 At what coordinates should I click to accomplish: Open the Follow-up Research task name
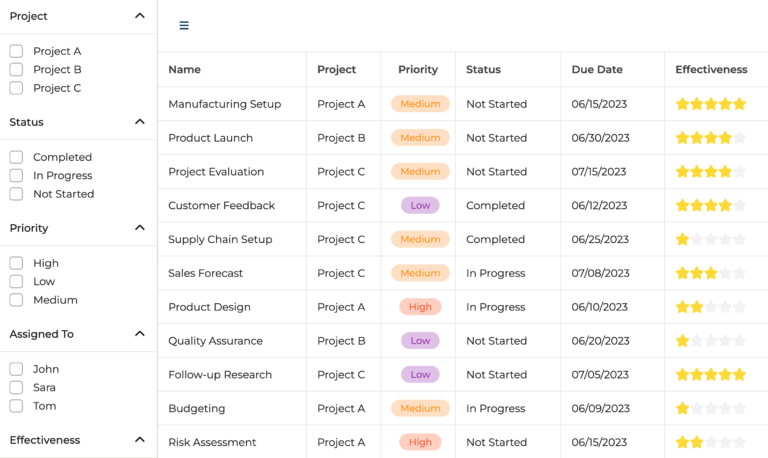tap(220, 375)
